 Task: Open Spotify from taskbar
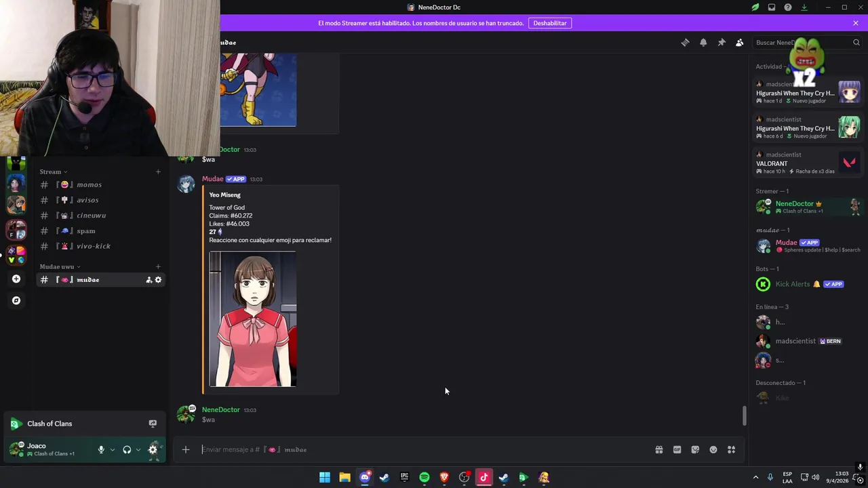point(425,477)
